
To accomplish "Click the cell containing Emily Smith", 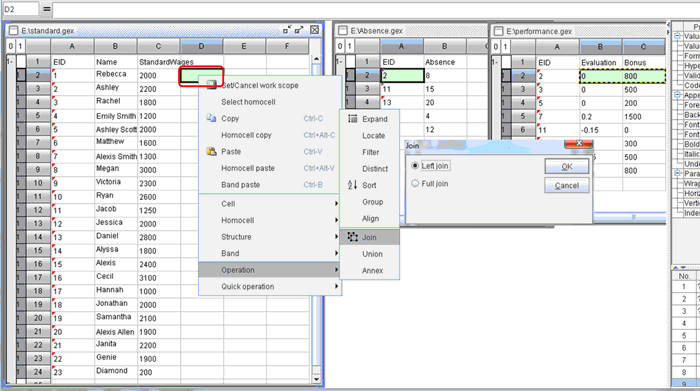I will click(116, 116).
